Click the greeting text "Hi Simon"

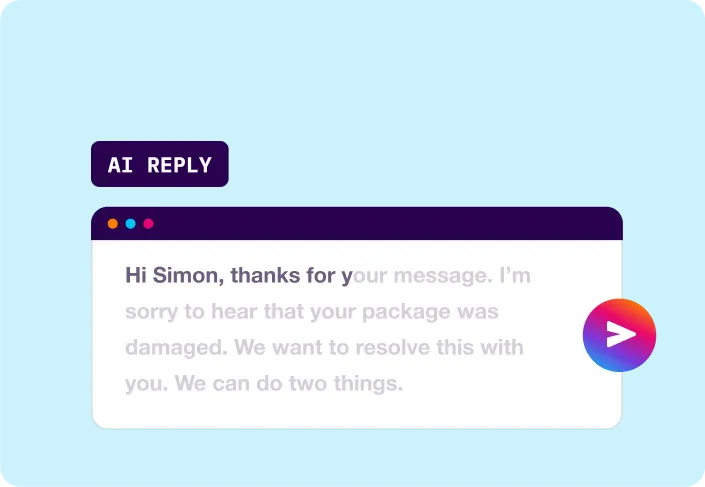click(x=171, y=275)
